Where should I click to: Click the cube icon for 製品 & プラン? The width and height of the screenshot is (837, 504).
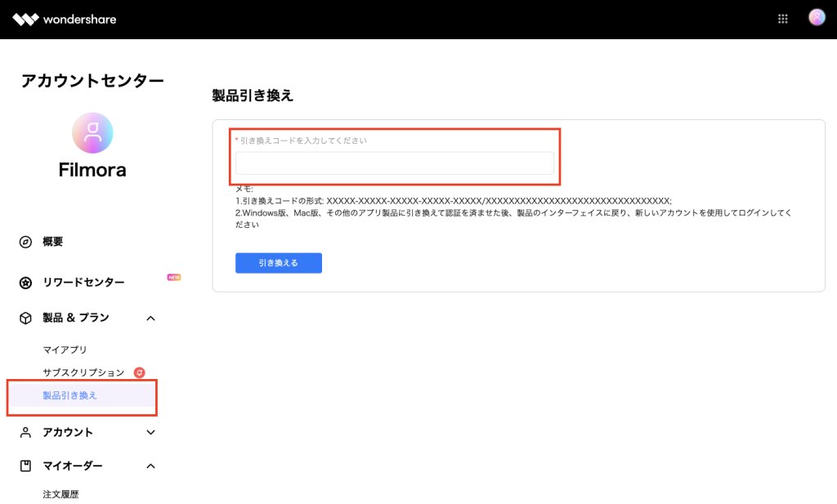[x=25, y=318]
